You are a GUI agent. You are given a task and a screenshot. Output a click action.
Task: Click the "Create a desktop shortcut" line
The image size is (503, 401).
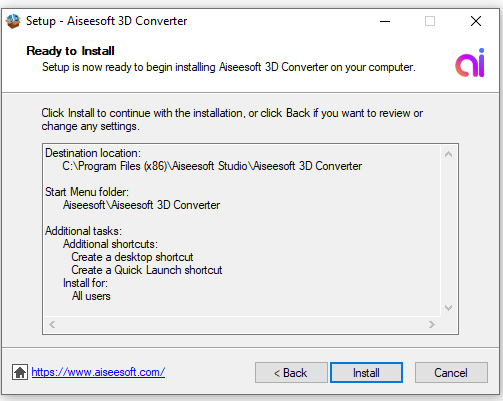point(132,257)
